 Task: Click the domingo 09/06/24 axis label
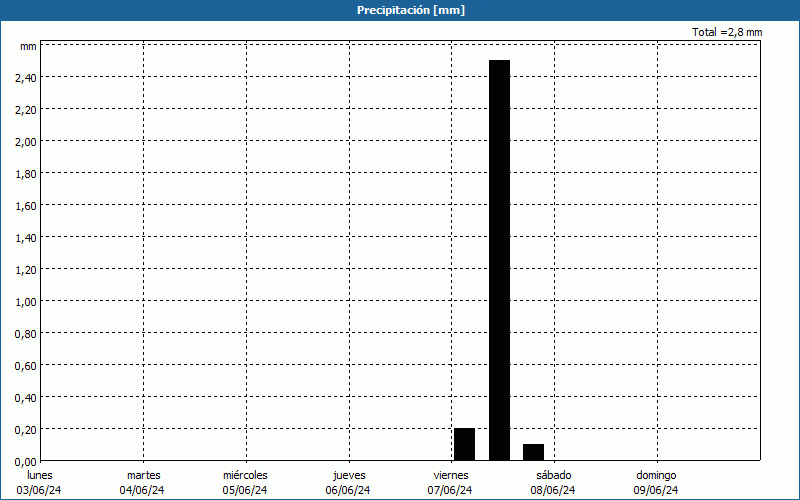pyautogui.click(x=656, y=483)
